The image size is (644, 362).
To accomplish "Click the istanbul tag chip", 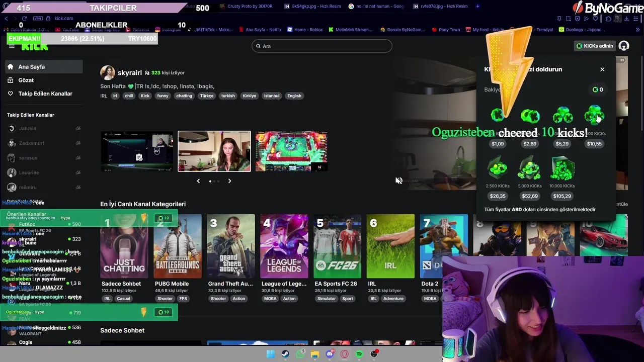I will pos(272,96).
